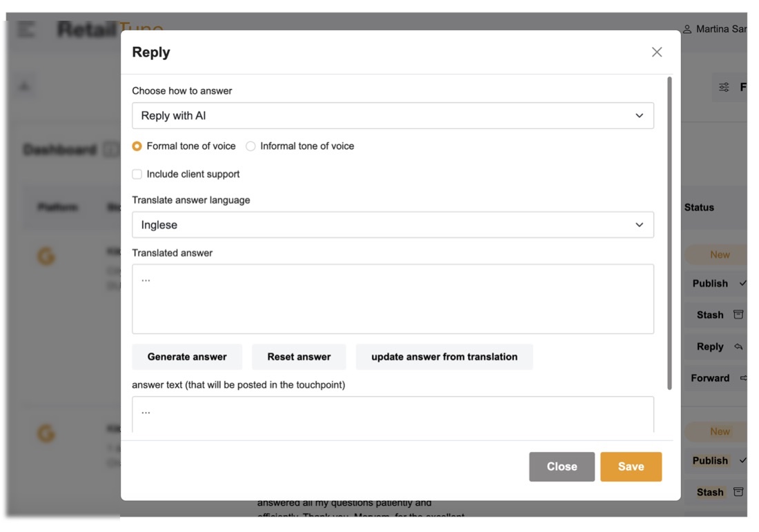Expand the Inglese translation language dropdown
Image resolution: width=759 pixels, height=532 pixels.
(x=393, y=225)
